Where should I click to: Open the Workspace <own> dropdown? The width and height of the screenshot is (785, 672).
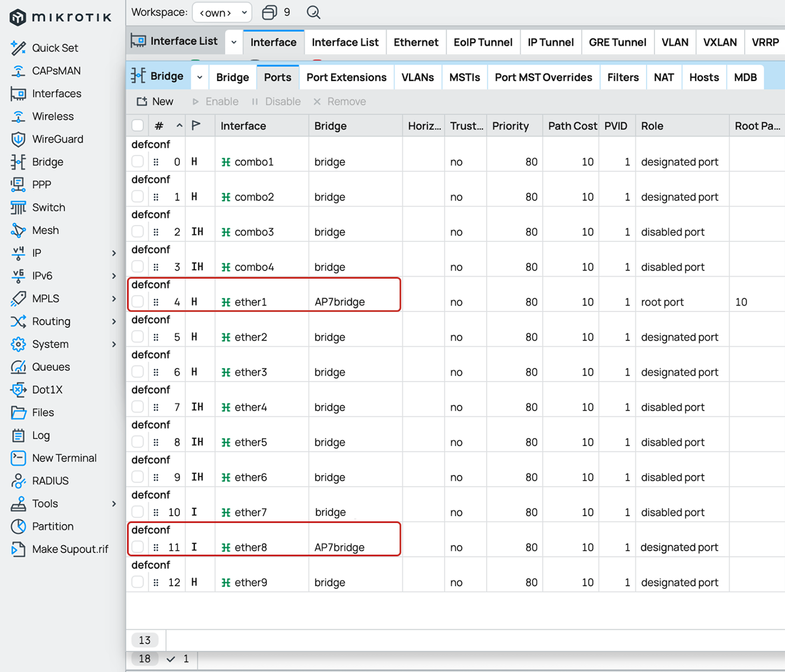pos(222,12)
